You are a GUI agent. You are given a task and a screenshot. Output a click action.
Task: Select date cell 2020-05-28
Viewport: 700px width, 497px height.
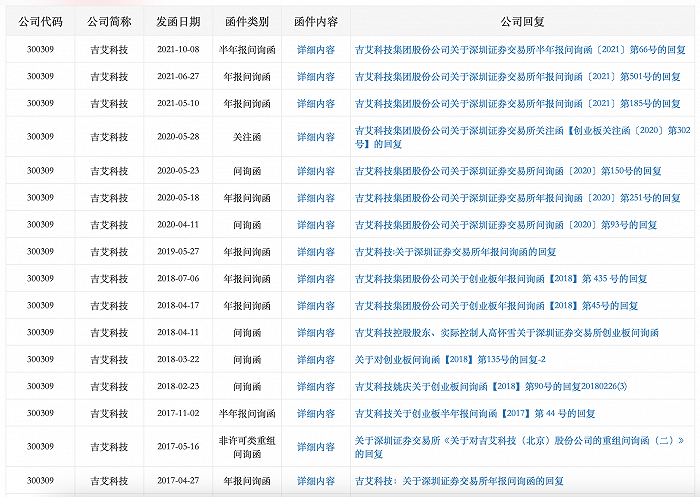tap(178, 137)
